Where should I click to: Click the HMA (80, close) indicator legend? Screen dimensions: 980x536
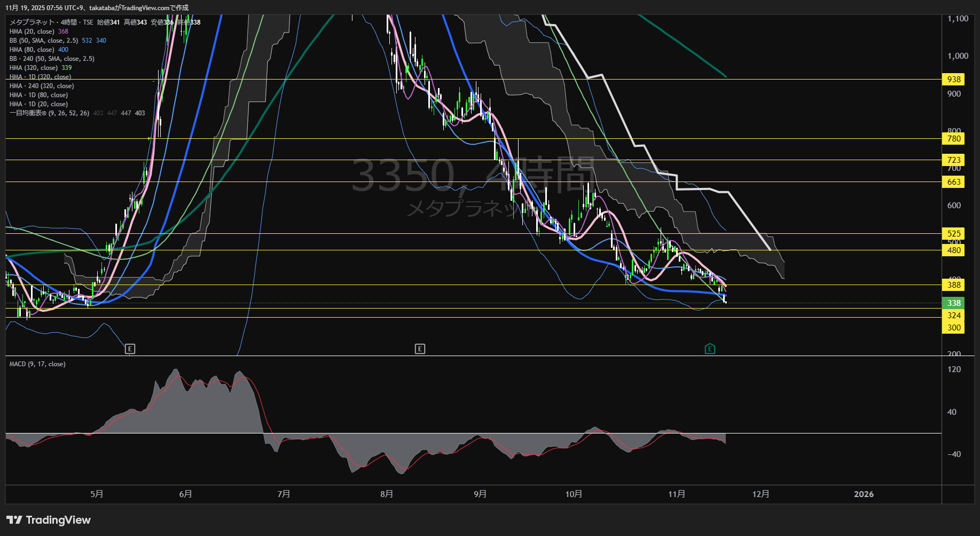coord(32,50)
